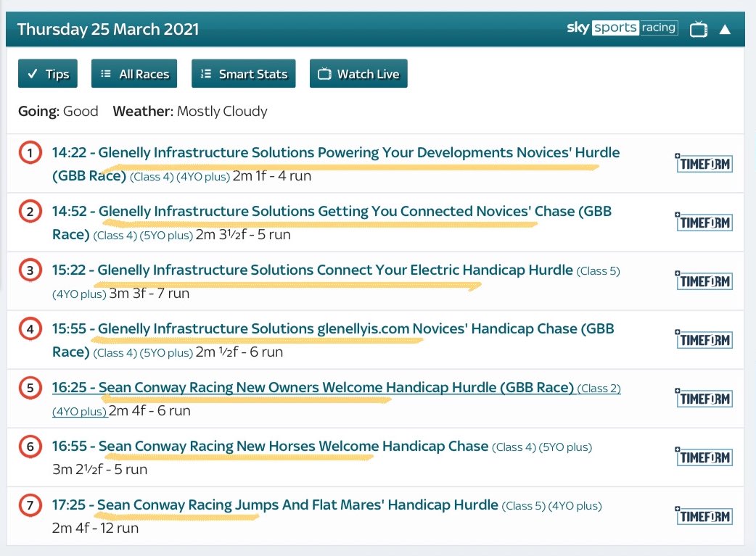Click race number 1 circle
The height and width of the screenshot is (556, 756).
30,153
